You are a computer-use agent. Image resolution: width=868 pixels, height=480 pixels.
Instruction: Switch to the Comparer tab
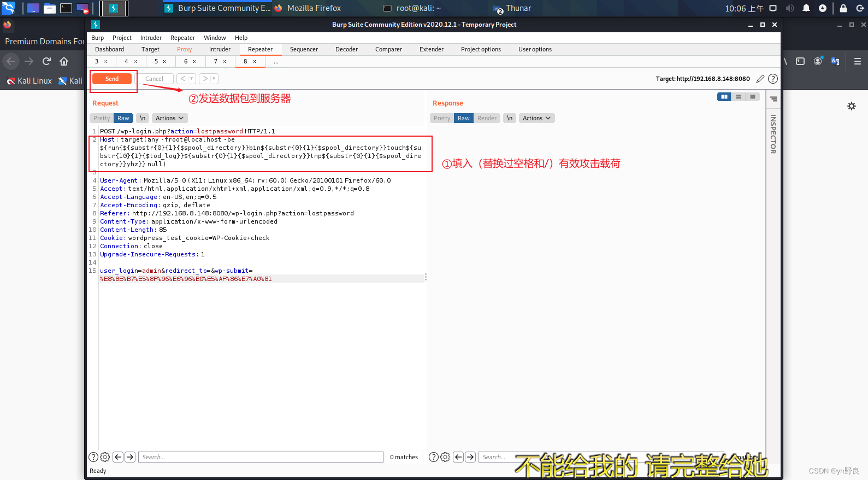pos(388,49)
